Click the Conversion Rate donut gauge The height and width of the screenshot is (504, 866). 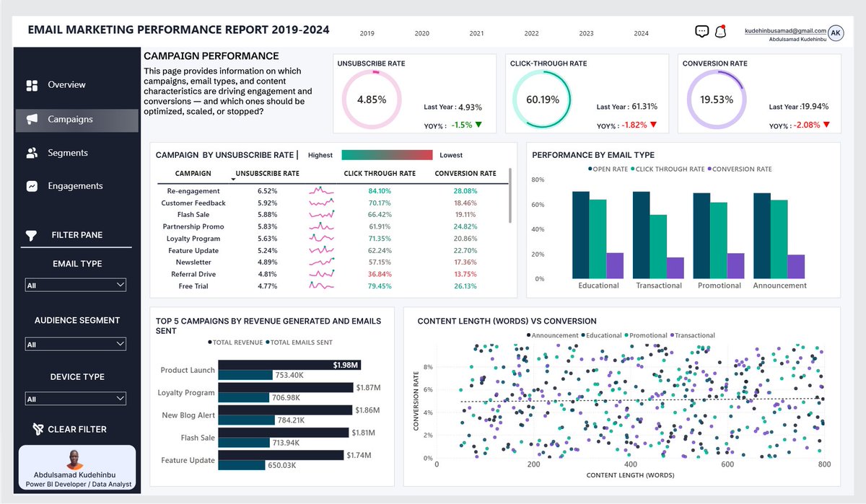tap(716, 100)
